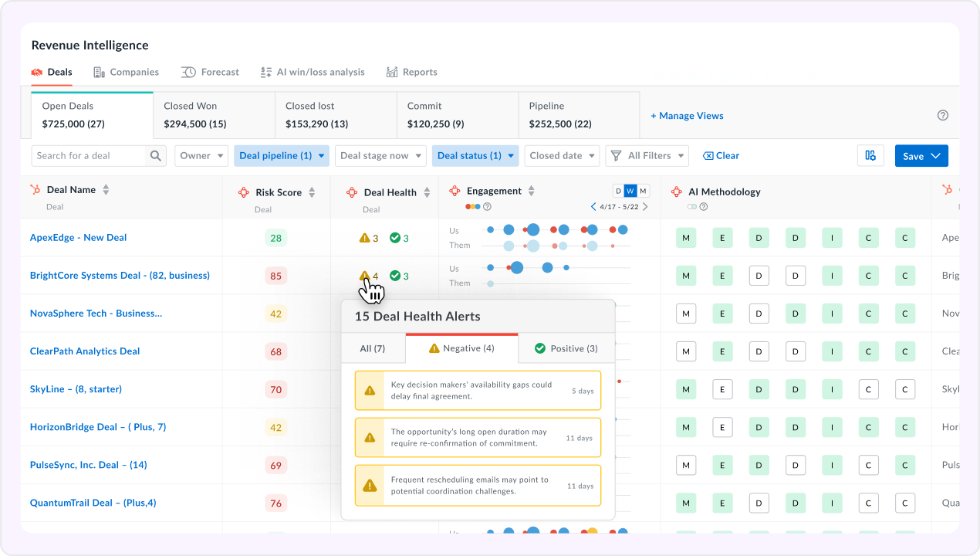Open the Owner dropdown

point(201,155)
